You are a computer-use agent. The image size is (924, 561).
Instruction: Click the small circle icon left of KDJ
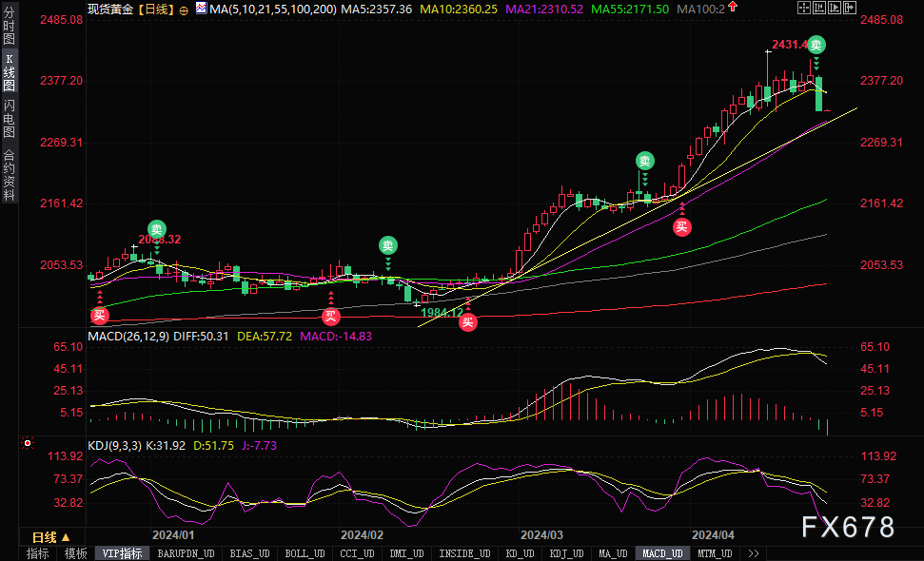point(28,443)
